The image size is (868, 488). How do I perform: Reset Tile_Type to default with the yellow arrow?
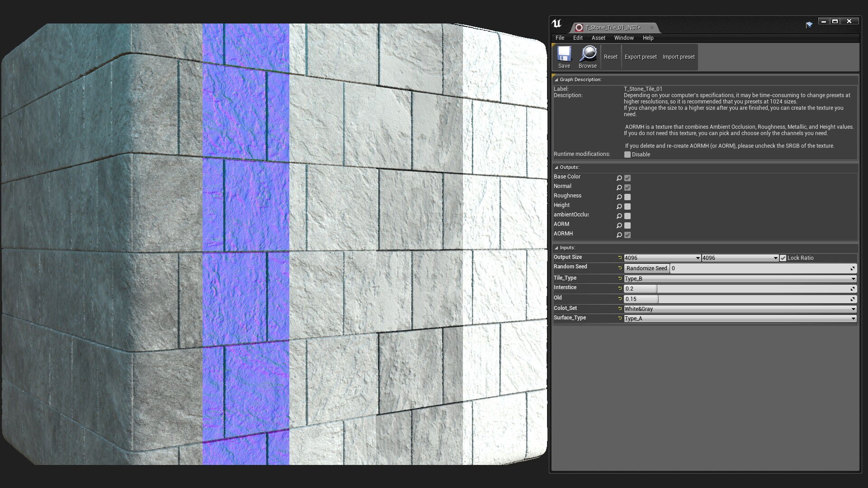[x=620, y=278]
